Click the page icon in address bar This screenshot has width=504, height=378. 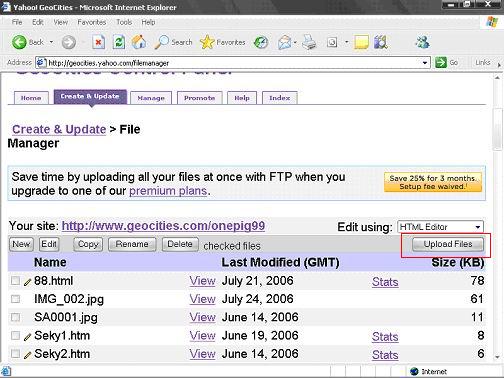(x=41, y=63)
